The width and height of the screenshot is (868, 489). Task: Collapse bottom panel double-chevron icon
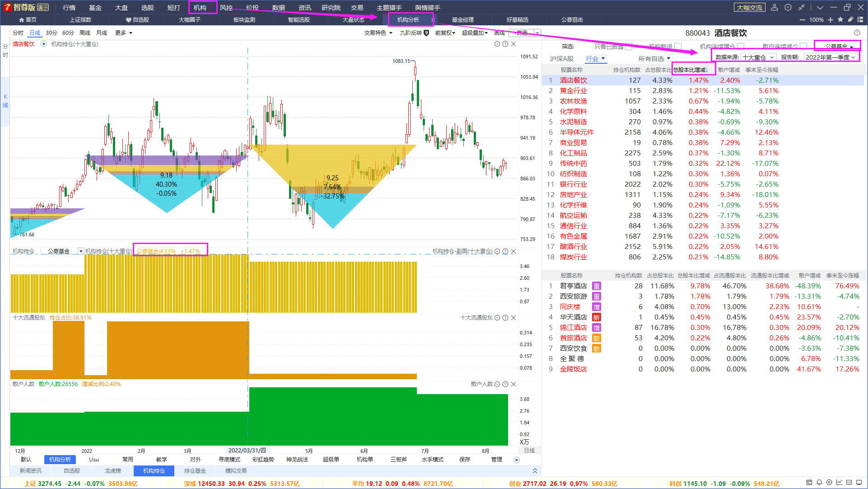[x=535, y=470]
